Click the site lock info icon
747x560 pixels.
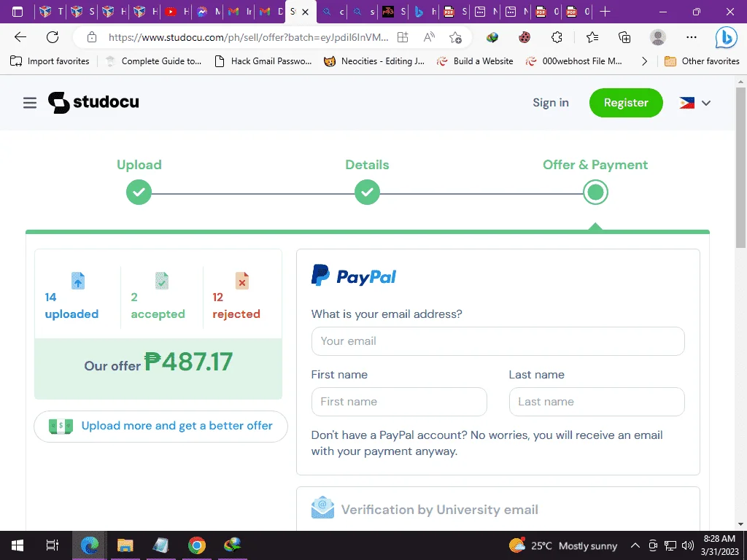[x=92, y=37]
